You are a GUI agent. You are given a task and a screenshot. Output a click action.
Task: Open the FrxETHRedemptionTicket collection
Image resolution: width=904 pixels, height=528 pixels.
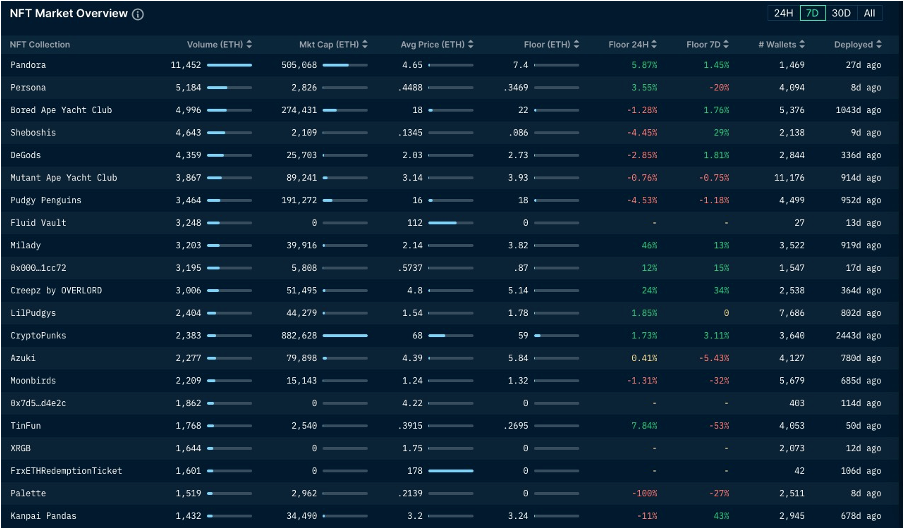pyautogui.click(x=66, y=471)
